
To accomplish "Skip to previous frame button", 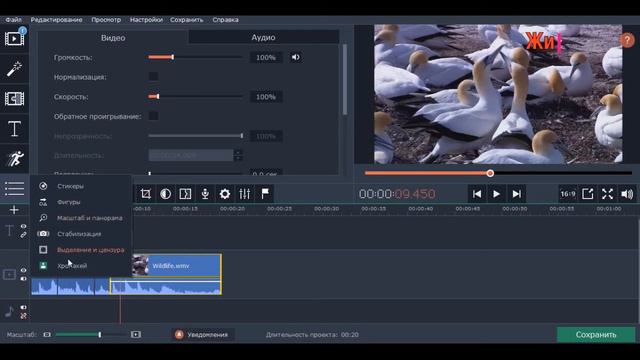I will click(477, 194).
